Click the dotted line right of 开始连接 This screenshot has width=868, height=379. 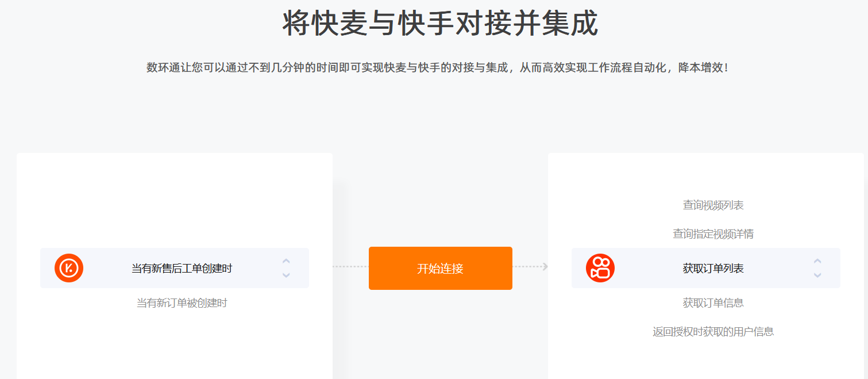[527, 266]
